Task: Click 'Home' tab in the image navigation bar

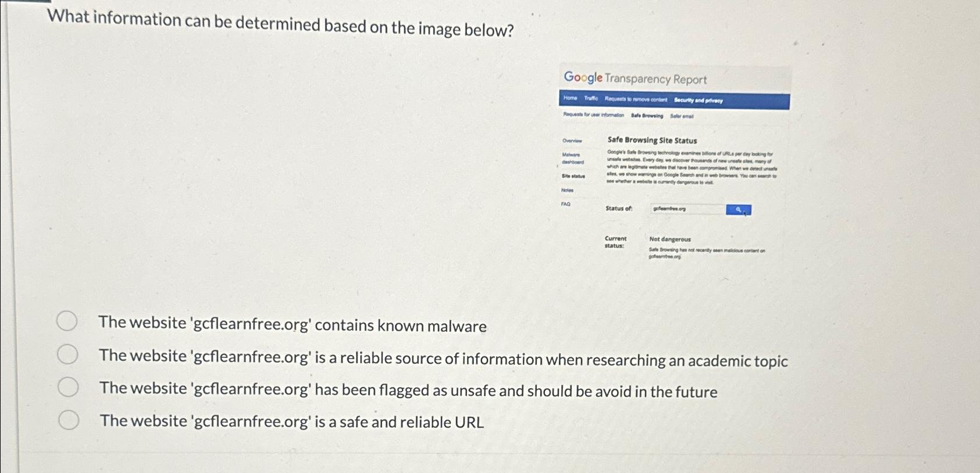Action: (x=570, y=98)
